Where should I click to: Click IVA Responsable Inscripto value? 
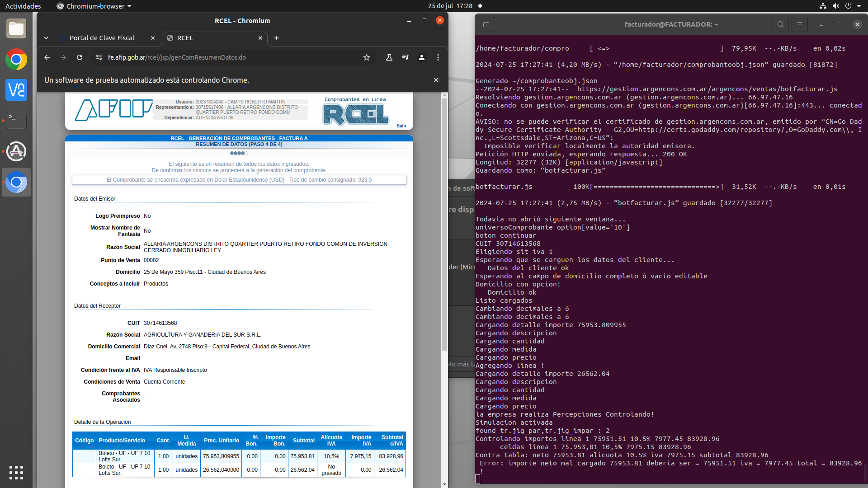point(175,370)
